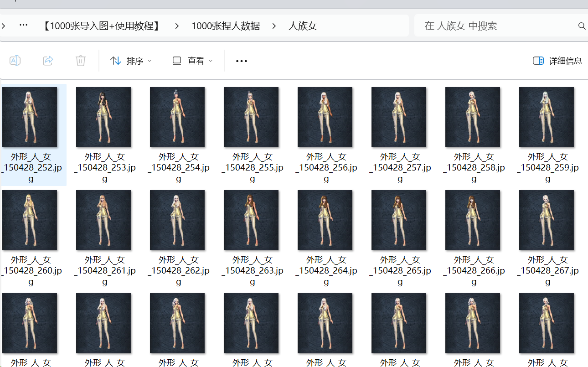The width and height of the screenshot is (588, 367).
Task: Open the 查看 view dropdown
Action: [x=192, y=61]
